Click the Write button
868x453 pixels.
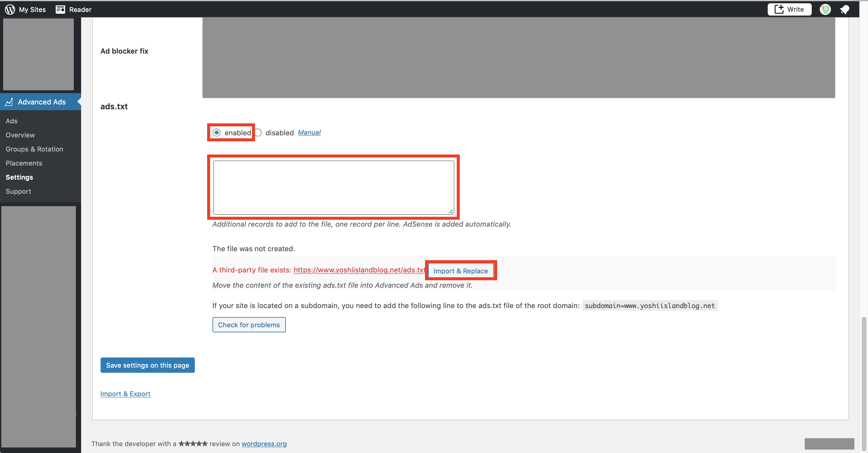point(789,10)
